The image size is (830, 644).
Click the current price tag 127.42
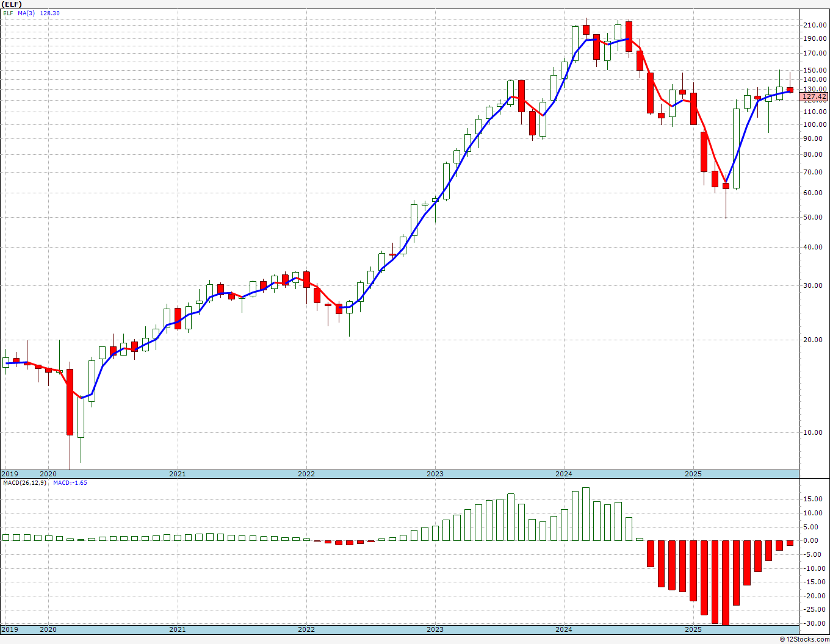[814, 96]
